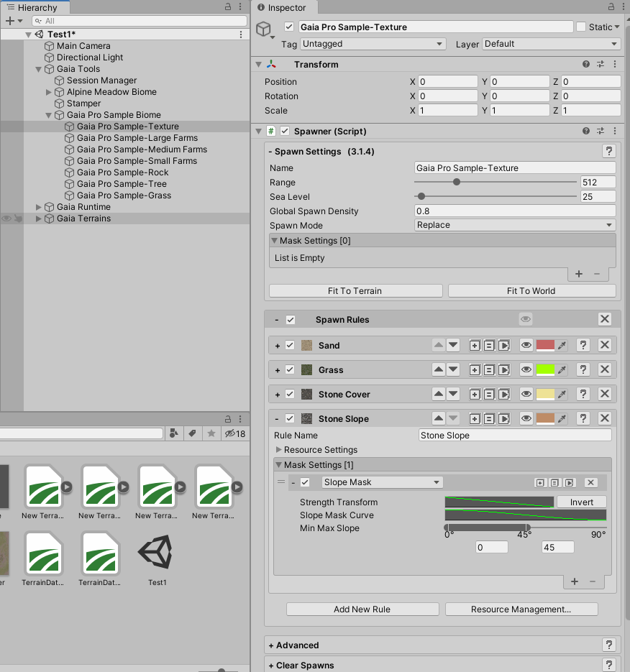Pick Stone Slope color eyedropper
Image resolution: width=630 pixels, height=672 pixels.
(x=562, y=419)
